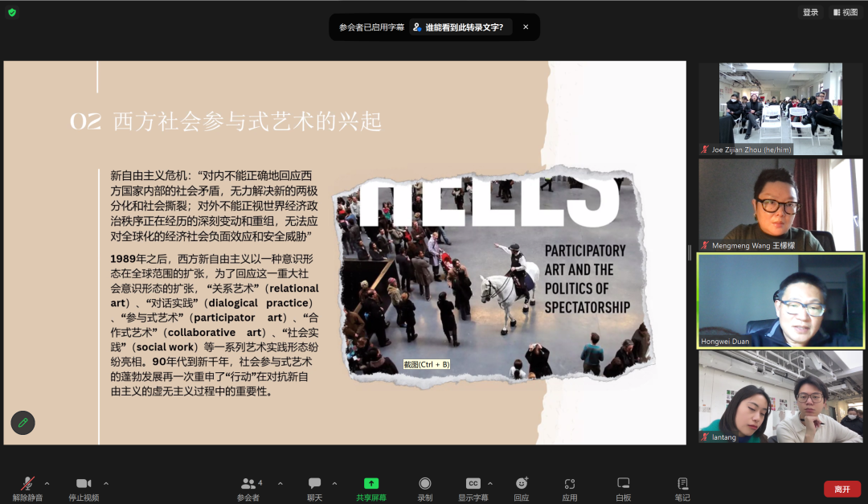Screen dimensions: 868x504
Task: Open the 白板 whiteboard
Action: pos(624,489)
